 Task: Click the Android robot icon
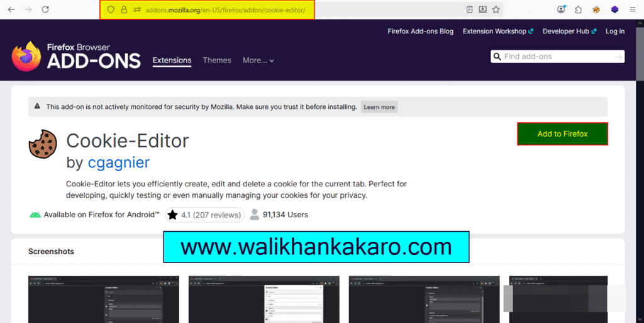point(35,215)
